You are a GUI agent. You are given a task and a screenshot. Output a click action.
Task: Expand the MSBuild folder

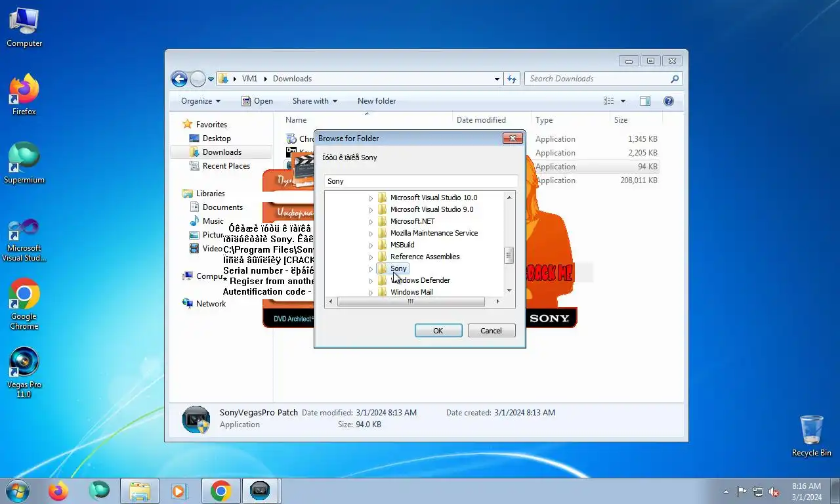371,245
